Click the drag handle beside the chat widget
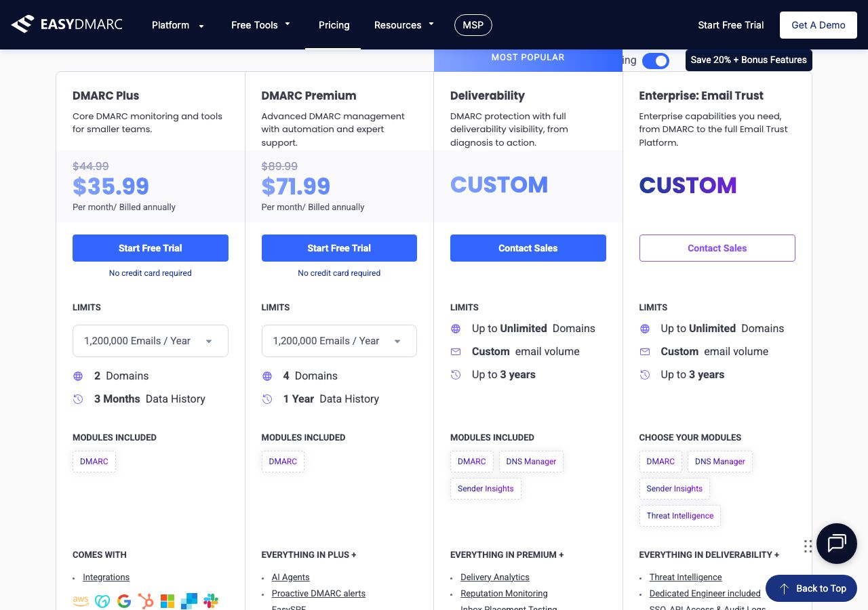Viewport: 868px width, 610px height. 808,546
